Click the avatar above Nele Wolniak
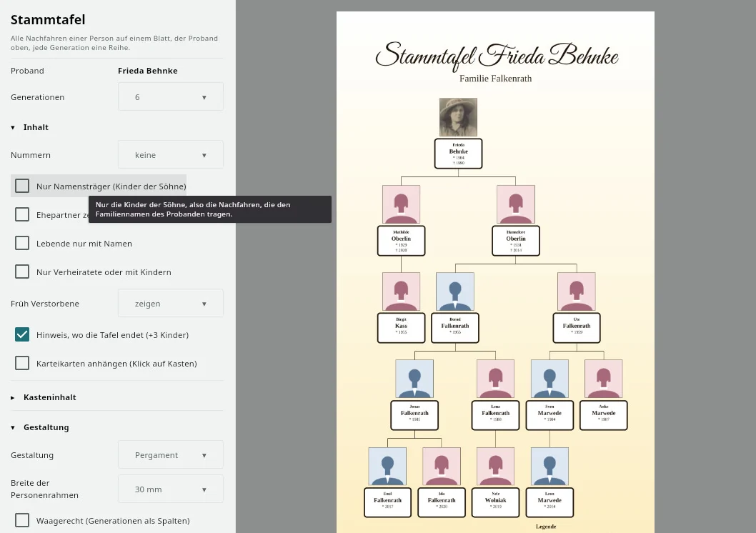756x533 pixels. [496, 466]
